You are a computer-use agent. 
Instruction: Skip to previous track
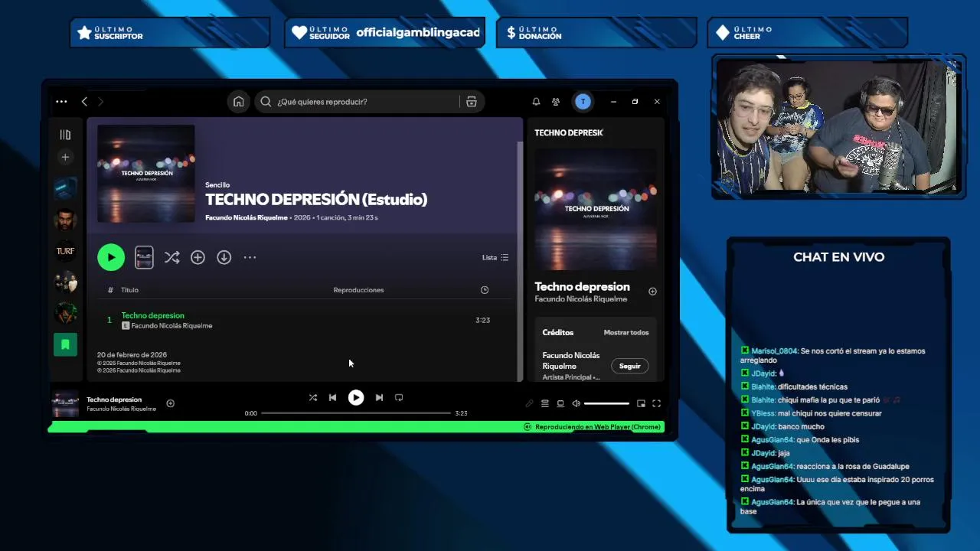pyautogui.click(x=332, y=397)
